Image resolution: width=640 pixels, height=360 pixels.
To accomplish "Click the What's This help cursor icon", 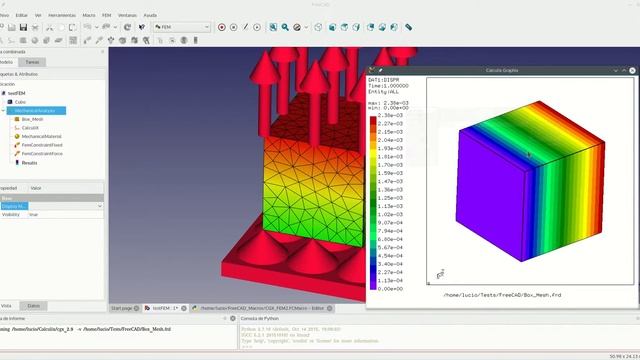I will (x=142, y=27).
